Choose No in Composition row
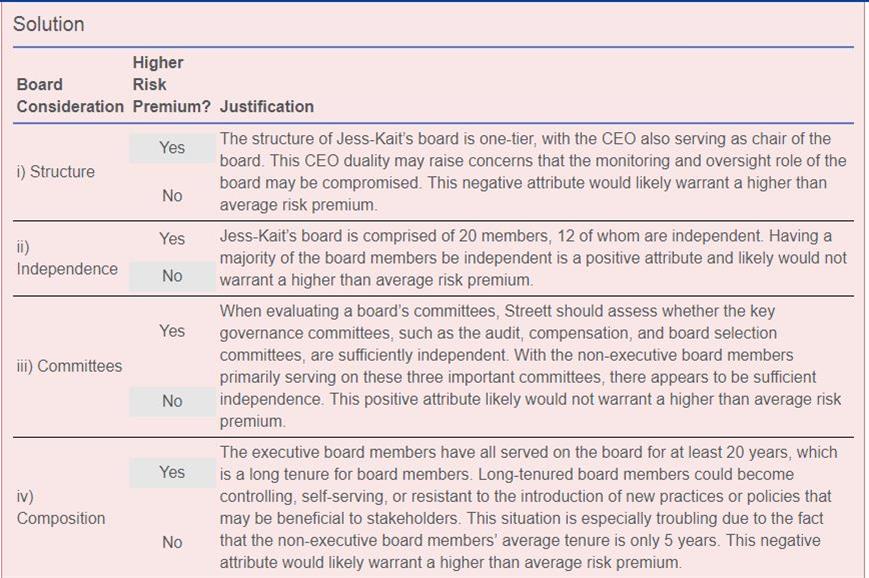 pyautogui.click(x=172, y=542)
